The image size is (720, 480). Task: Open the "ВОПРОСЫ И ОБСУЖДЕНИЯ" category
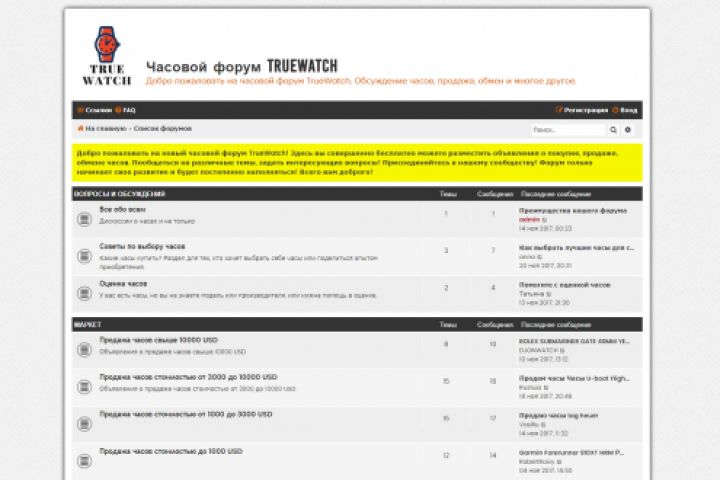119,194
